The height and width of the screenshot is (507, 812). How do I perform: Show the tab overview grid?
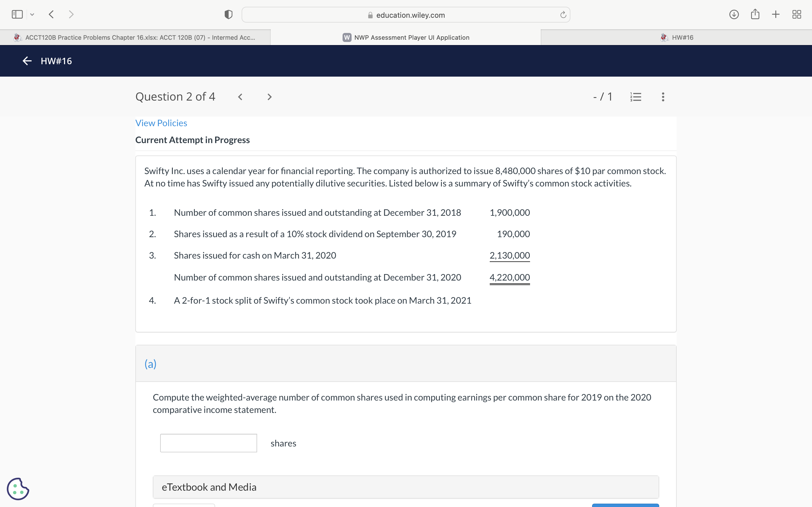pos(796,14)
